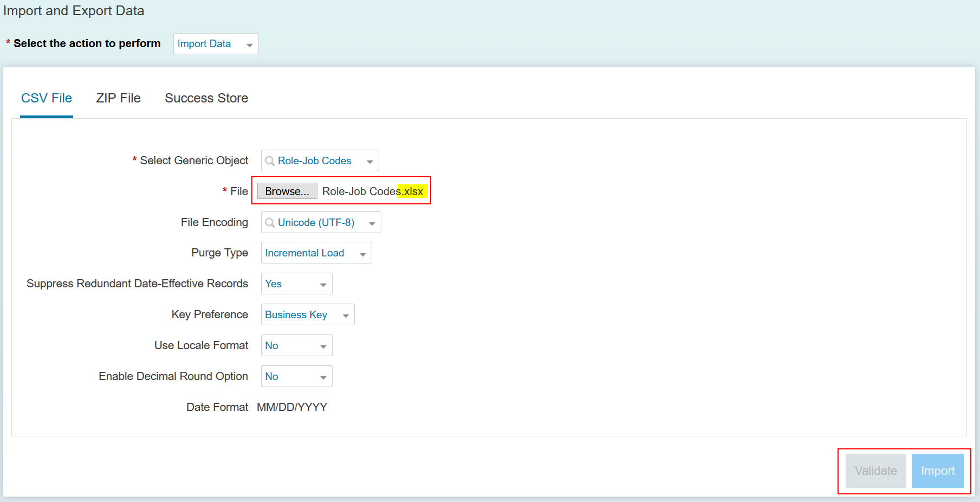The height and width of the screenshot is (502, 980).
Task: Open the Use Locale Format dropdown
Action: click(x=296, y=345)
